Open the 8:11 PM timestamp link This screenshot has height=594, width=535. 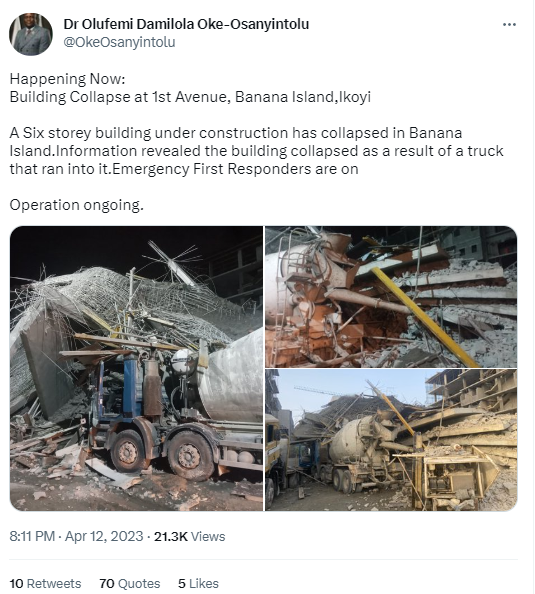point(32,536)
